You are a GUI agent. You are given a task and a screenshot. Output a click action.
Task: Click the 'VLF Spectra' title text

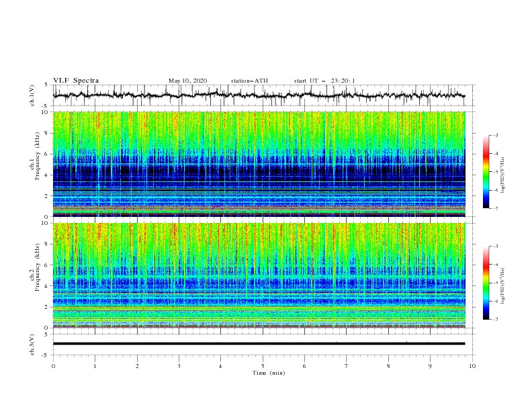(x=76, y=81)
